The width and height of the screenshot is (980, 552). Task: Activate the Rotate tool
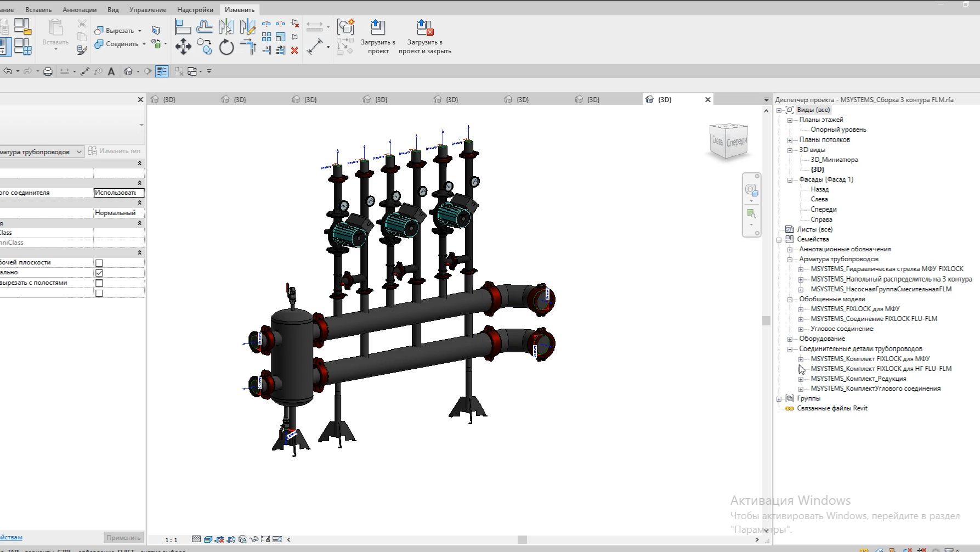(226, 47)
